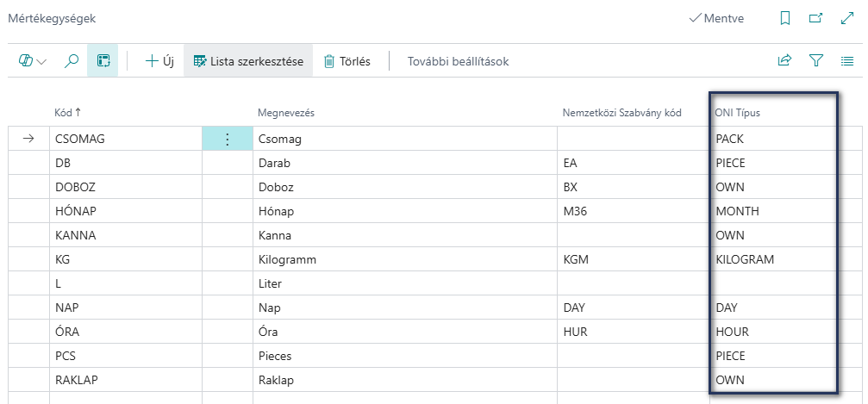Click the MONTH type cell
The image size is (868, 404).
tap(773, 211)
